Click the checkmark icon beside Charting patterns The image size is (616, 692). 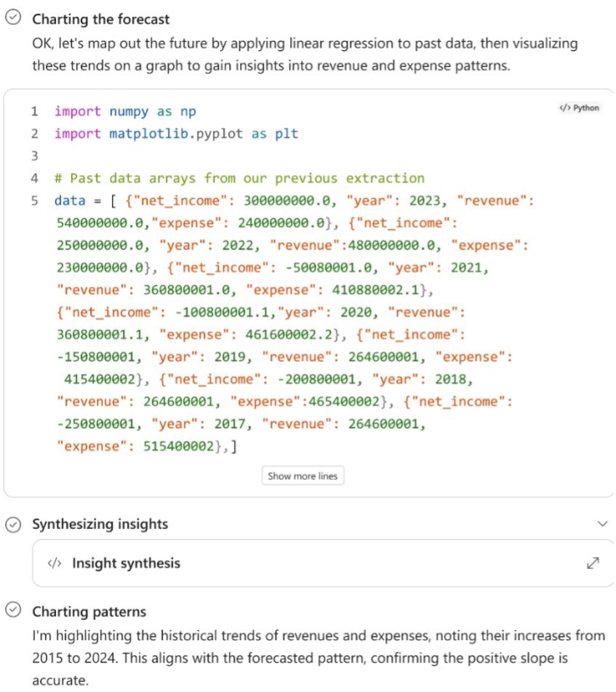14,611
